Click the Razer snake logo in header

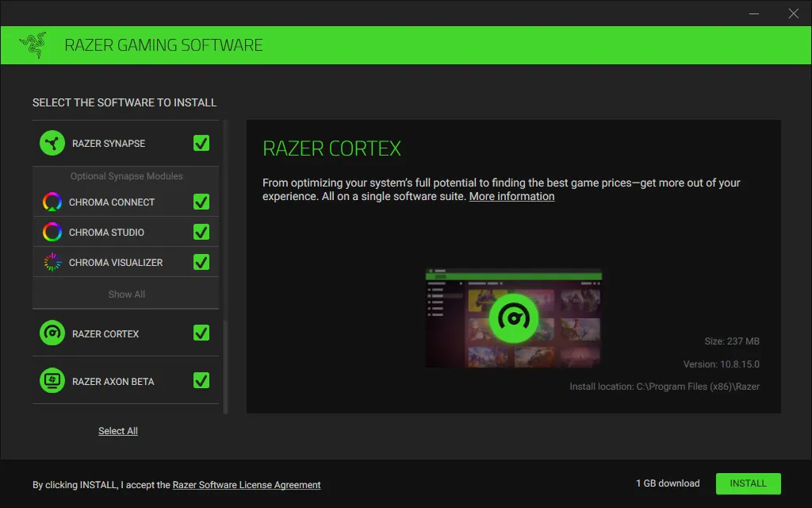33,45
